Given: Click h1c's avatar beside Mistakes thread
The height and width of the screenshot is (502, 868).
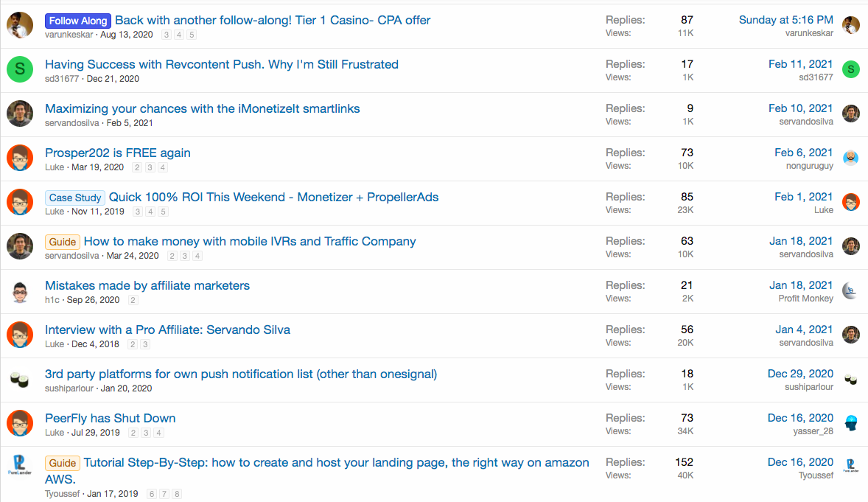Looking at the screenshot, I should tap(20, 291).
